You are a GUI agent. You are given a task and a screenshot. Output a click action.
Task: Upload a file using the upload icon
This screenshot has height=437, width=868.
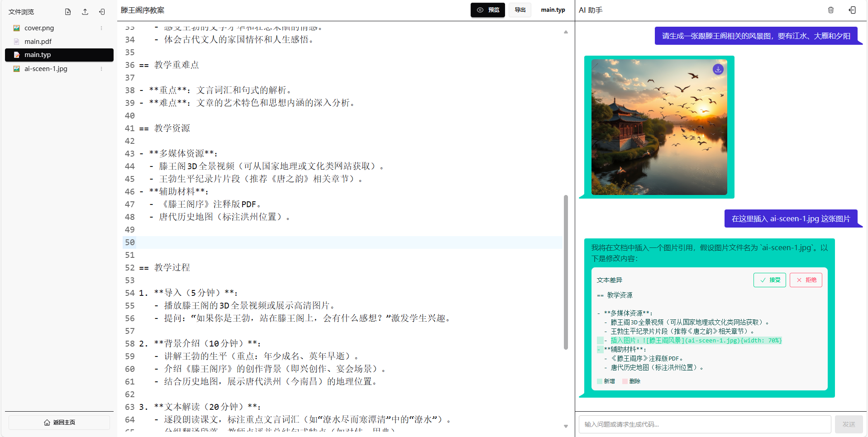(85, 12)
